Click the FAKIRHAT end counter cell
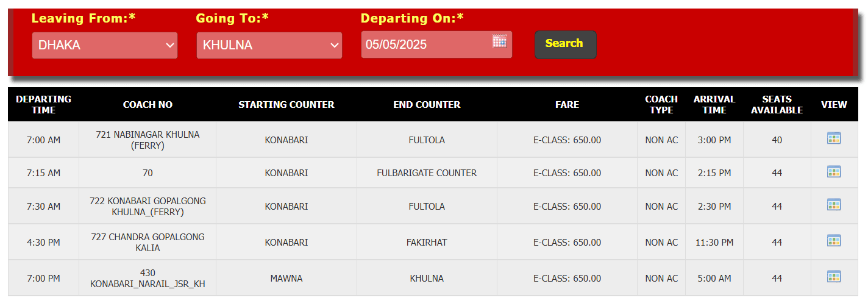The height and width of the screenshot is (306, 868). tap(427, 242)
